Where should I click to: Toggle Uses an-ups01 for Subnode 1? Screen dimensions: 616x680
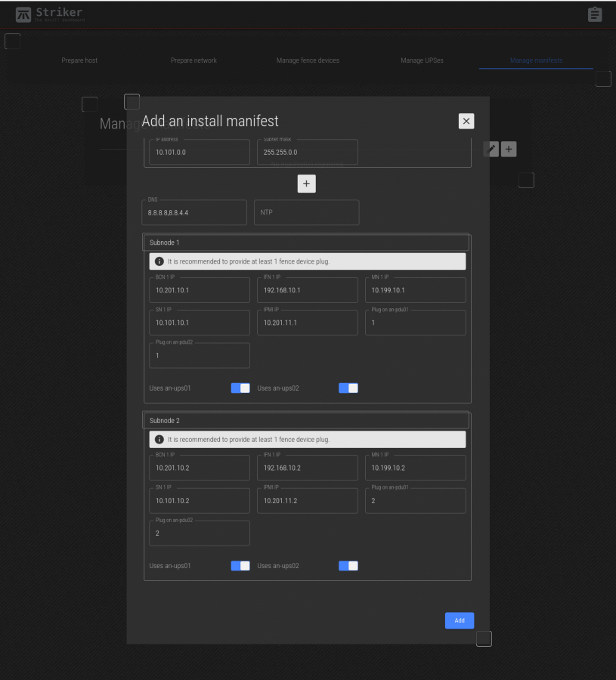coord(240,388)
